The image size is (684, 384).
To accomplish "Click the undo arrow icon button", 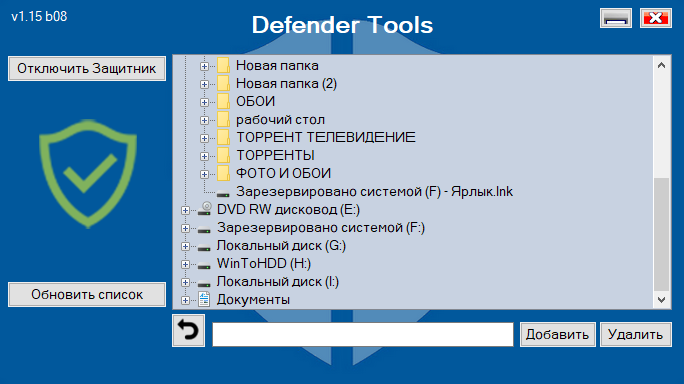I will 188,331.
